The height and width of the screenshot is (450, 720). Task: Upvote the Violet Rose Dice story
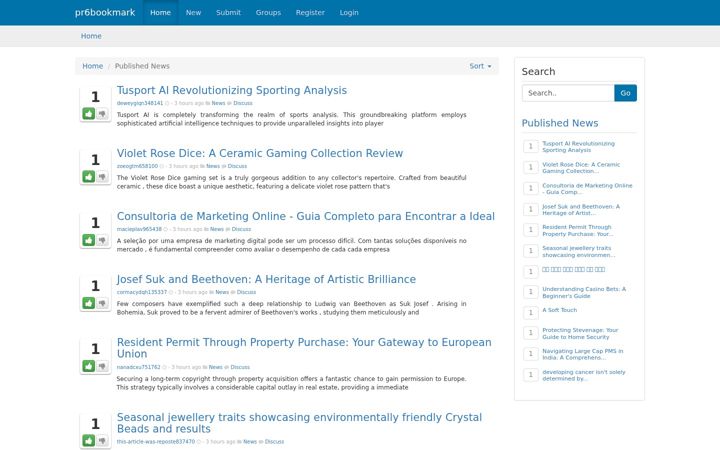coord(89,176)
